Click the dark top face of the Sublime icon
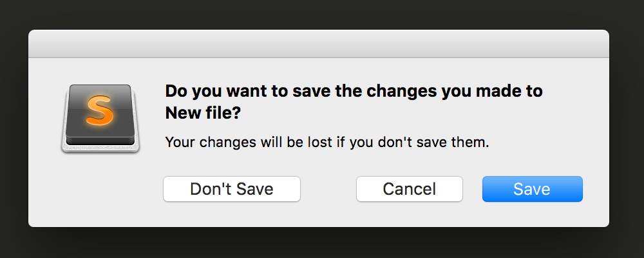Viewport: 644px width, 258px height. (100, 111)
